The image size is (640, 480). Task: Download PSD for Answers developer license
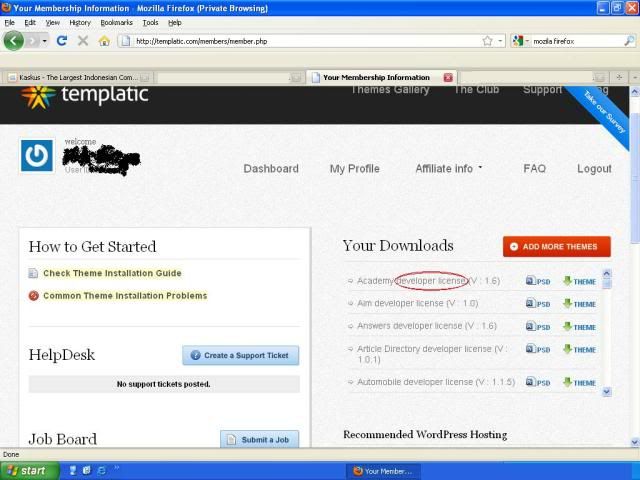click(538, 327)
